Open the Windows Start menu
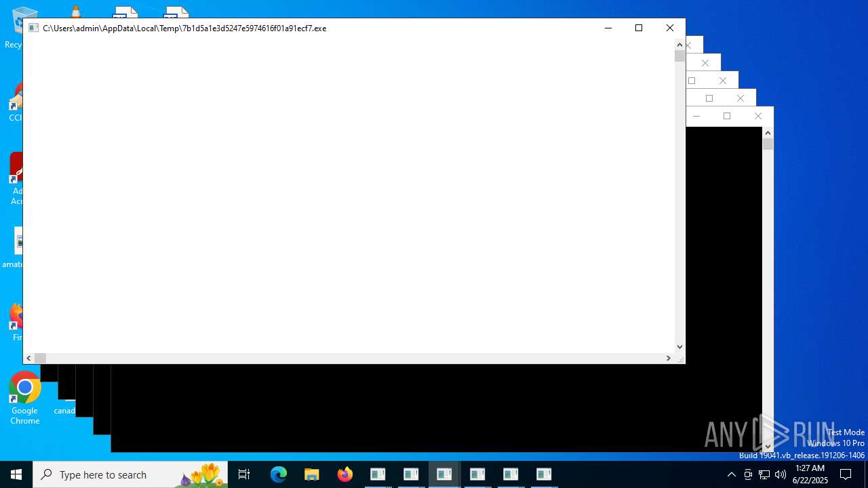Screen dimensions: 868x488 16,474
